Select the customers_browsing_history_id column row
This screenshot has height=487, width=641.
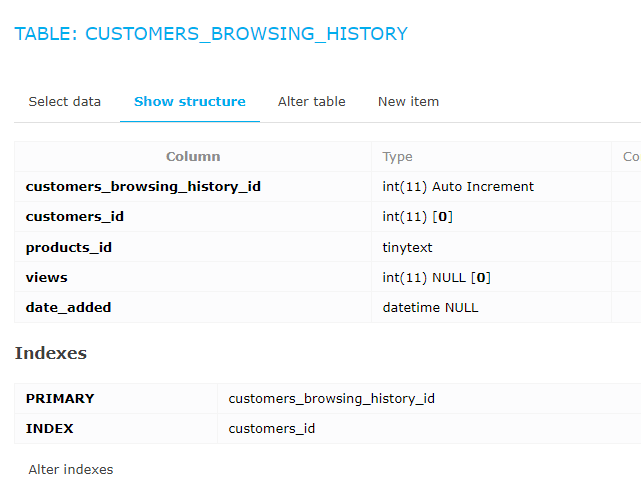[x=327, y=186]
